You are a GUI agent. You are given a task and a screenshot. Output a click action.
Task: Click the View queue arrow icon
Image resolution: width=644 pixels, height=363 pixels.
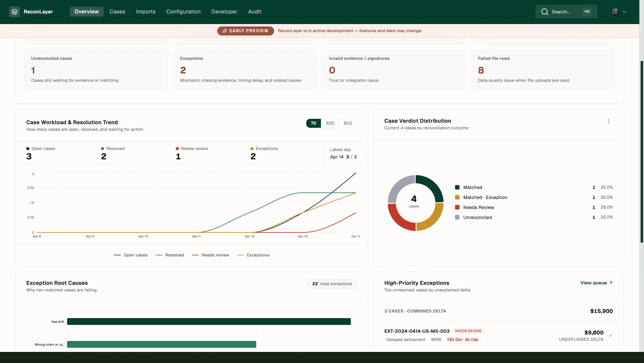(611, 283)
